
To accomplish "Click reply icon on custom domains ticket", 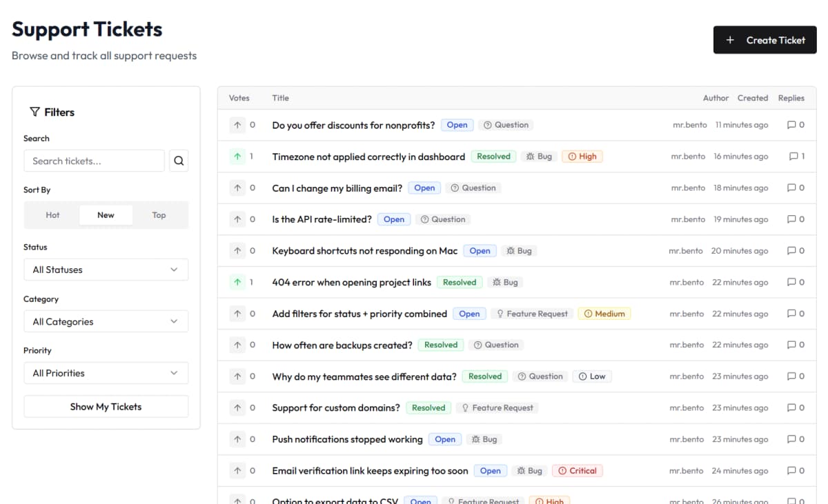I will coord(791,407).
